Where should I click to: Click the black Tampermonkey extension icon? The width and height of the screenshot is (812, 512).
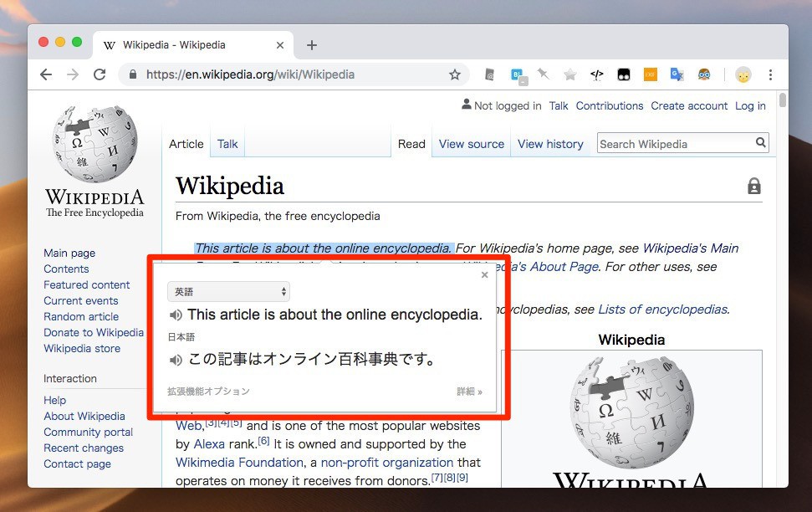[624, 74]
